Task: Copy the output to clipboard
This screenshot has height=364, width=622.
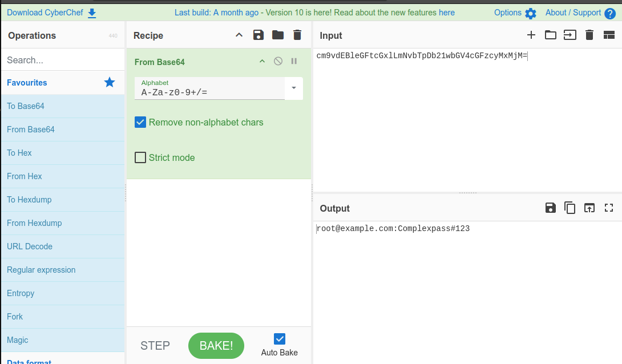Action: tap(570, 208)
